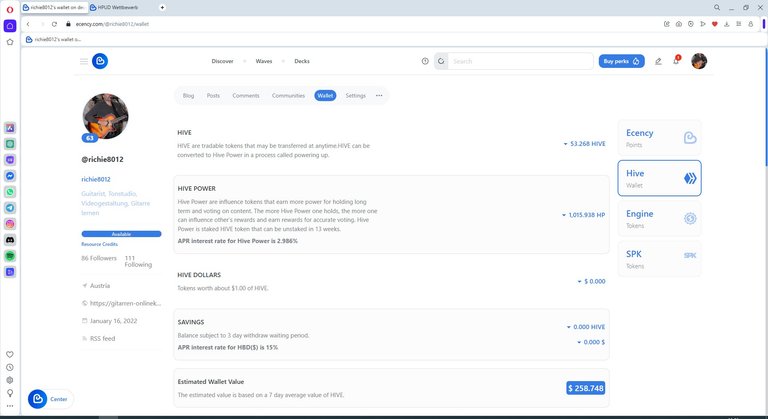
Task: Open Messenger in Opera sidebar
Action: tap(10, 176)
